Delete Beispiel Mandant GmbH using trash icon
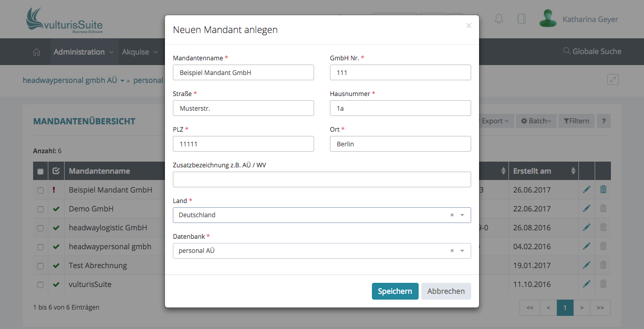This screenshot has width=644, height=329. click(x=603, y=190)
